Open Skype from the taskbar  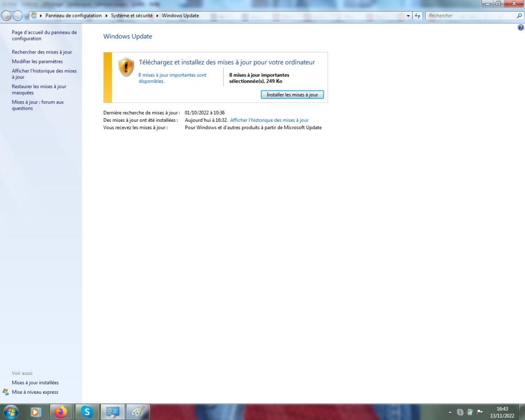point(87,412)
